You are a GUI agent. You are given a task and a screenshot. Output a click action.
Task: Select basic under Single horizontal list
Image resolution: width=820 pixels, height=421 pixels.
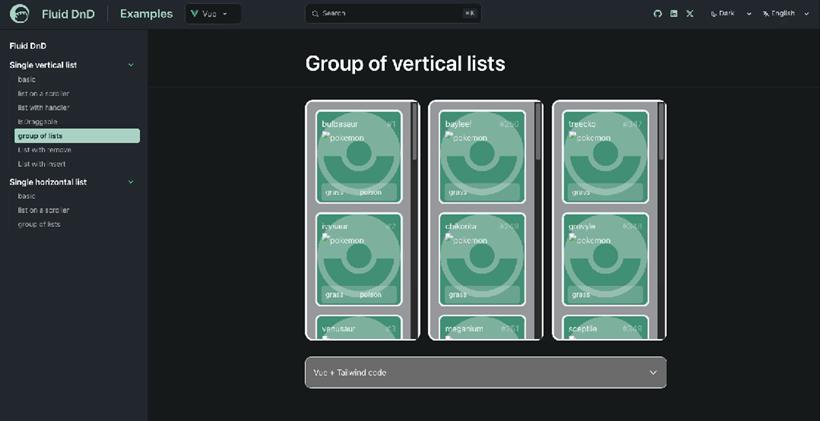[27, 196]
